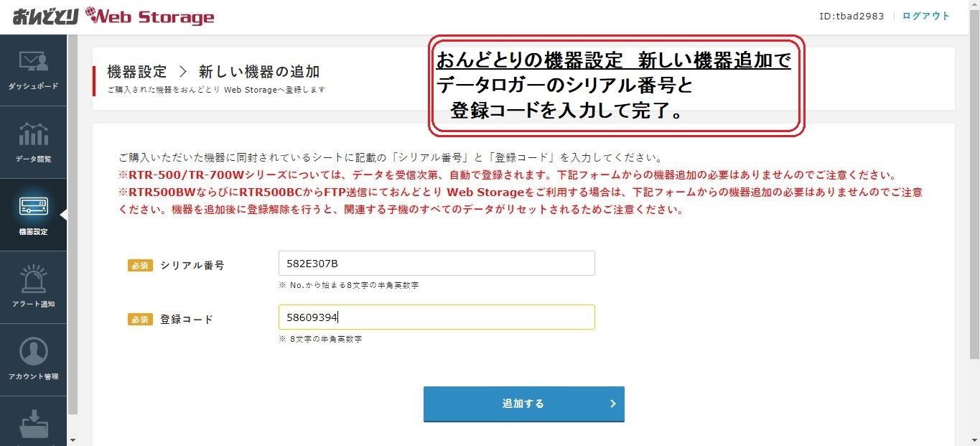This screenshot has height=446, width=980.
Task: Focus the 登録コード input field
Action: coord(437,317)
